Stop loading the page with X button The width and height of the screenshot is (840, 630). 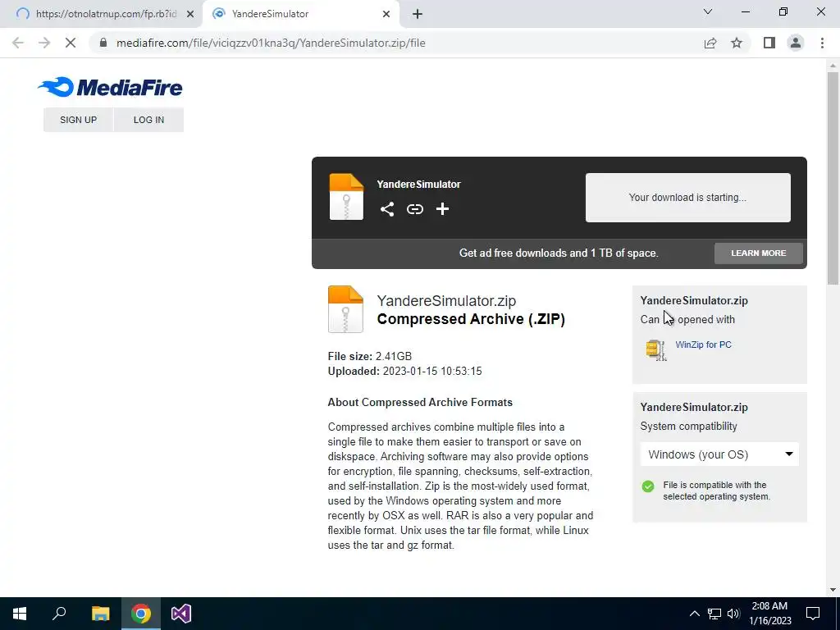click(x=71, y=43)
